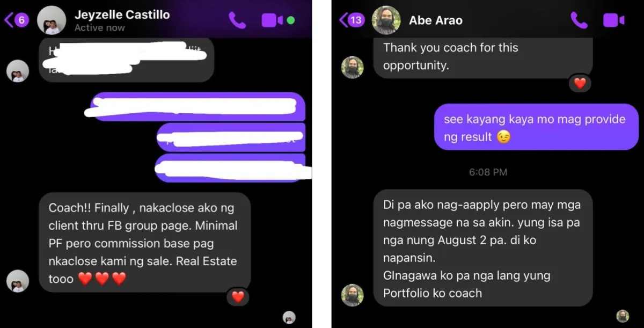
Task: Start voice call with Jeyzelle Castillo
Action: click(x=237, y=20)
